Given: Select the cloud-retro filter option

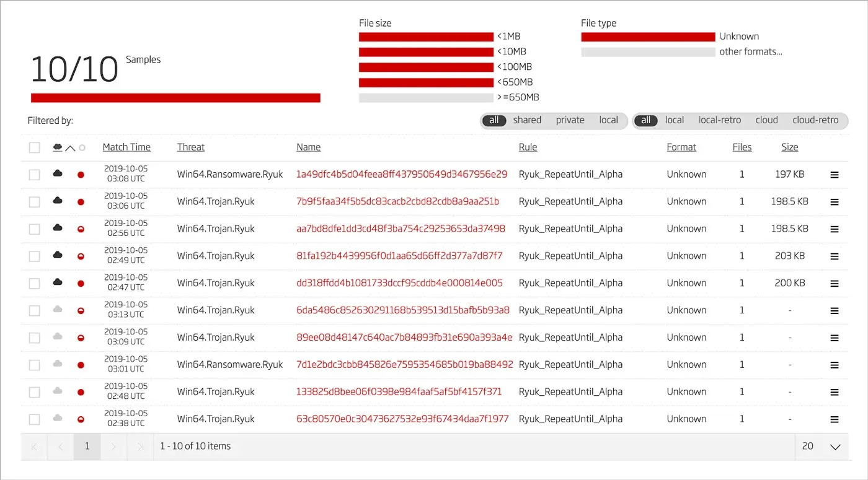Looking at the screenshot, I should coord(815,120).
